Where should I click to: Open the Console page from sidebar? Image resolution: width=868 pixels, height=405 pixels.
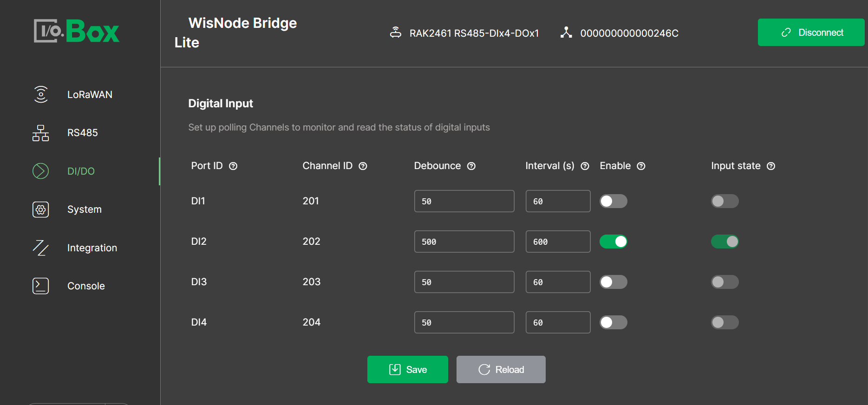pos(86,286)
